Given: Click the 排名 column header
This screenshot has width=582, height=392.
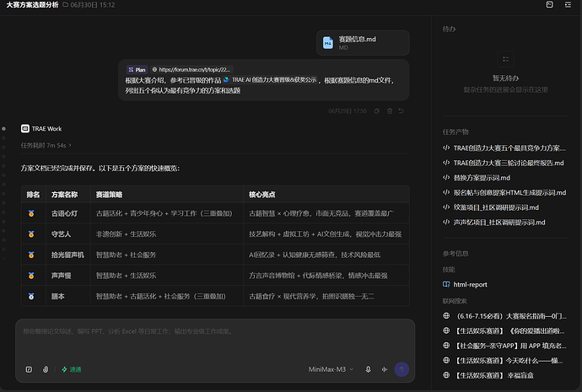Looking at the screenshot, I should [x=33, y=195].
